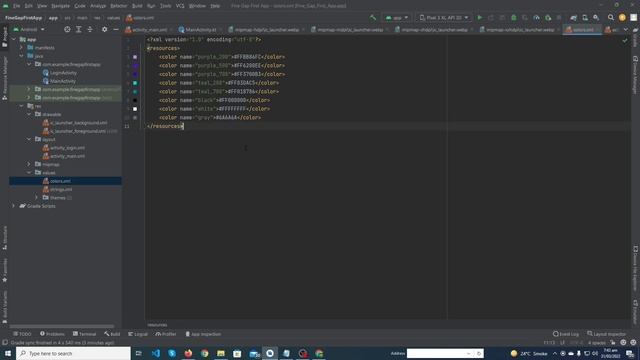This screenshot has width=640, height=360.
Task: Click the teal_200 gutter color swatch
Action: (135, 83)
